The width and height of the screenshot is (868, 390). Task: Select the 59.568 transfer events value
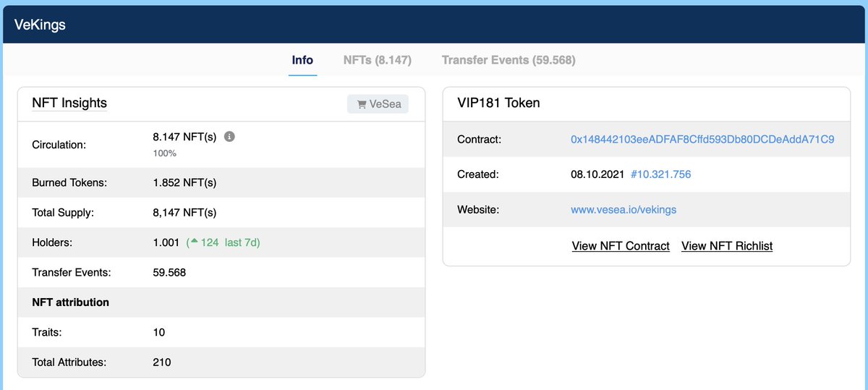pyautogui.click(x=169, y=273)
